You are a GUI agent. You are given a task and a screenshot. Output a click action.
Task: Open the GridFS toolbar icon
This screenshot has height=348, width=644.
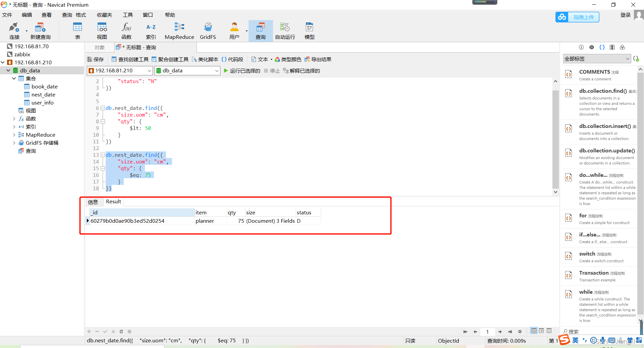pyautogui.click(x=208, y=31)
